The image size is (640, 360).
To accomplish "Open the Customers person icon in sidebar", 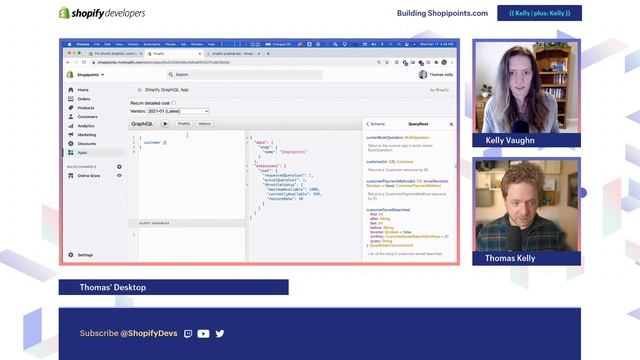I will tap(71, 117).
